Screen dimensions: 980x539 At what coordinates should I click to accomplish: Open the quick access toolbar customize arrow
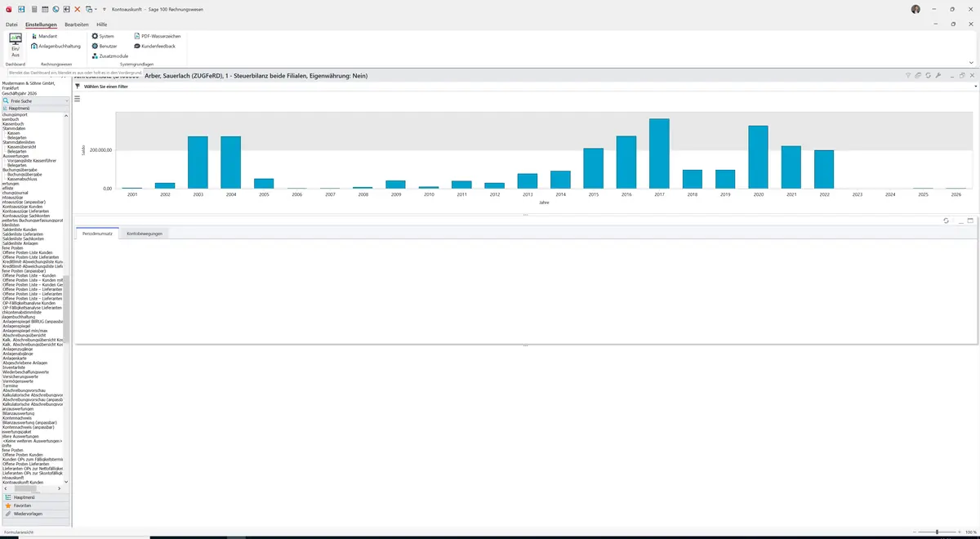tap(105, 9)
